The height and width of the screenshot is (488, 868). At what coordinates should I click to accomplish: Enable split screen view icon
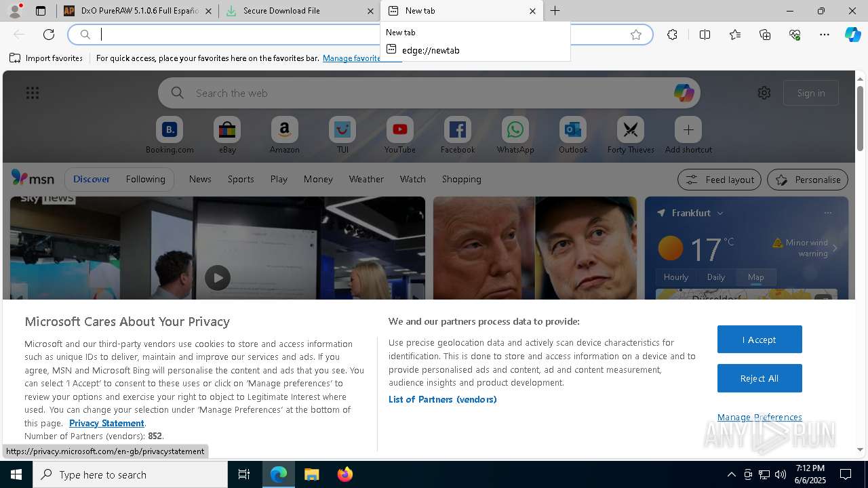pos(705,35)
